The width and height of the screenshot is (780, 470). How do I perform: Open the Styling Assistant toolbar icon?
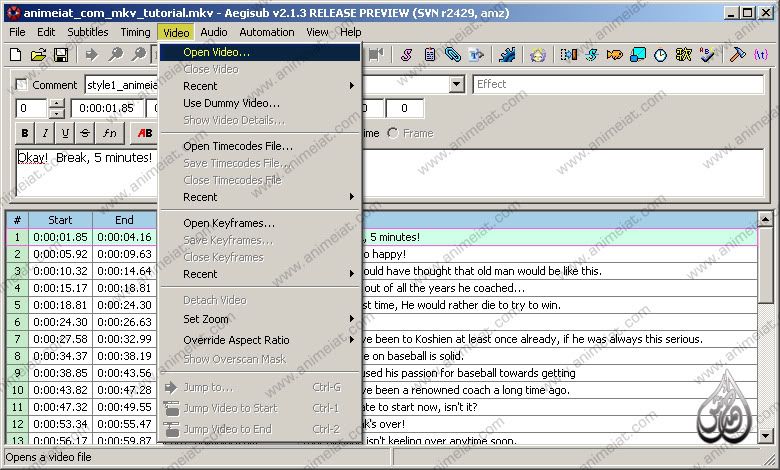pyautogui.click(x=591, y=55)
